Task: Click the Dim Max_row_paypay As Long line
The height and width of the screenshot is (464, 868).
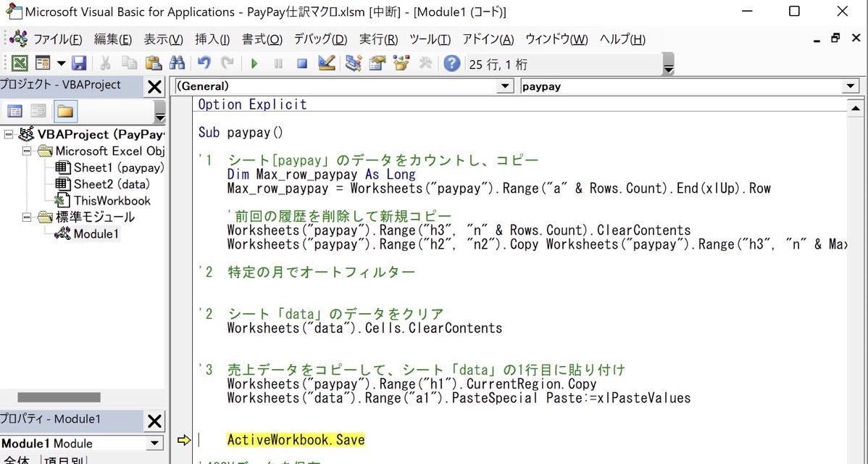Action: (x=321, y=175)
